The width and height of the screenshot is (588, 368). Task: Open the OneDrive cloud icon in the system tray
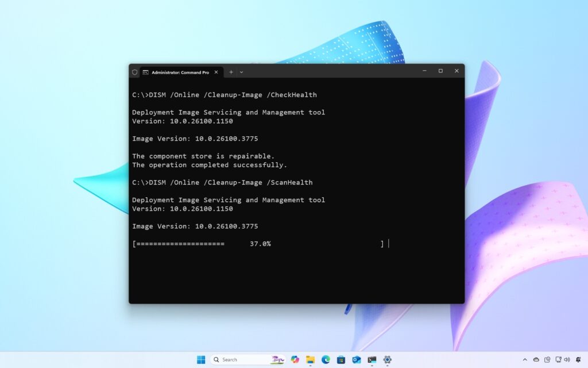(x=536, y=360)
